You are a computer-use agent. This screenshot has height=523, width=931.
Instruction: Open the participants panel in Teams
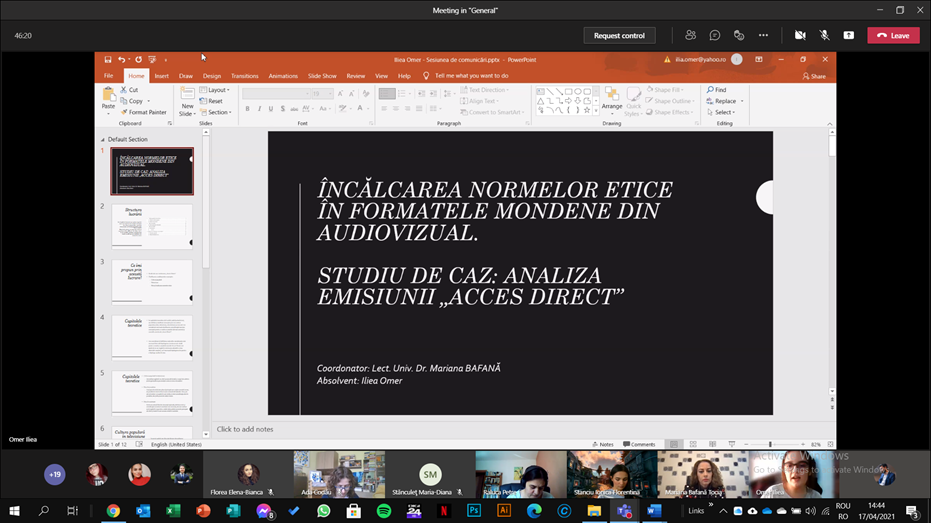pos(690,35)
